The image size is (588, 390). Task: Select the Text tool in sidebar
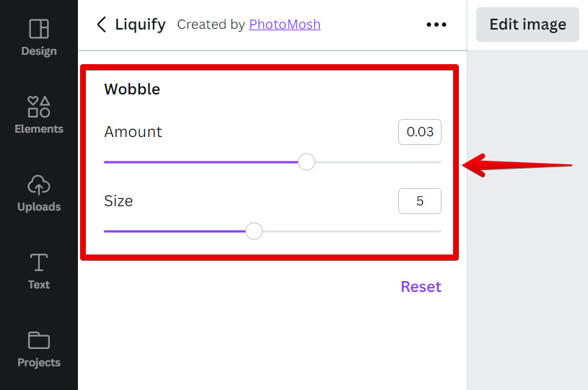tap(39, 271)
